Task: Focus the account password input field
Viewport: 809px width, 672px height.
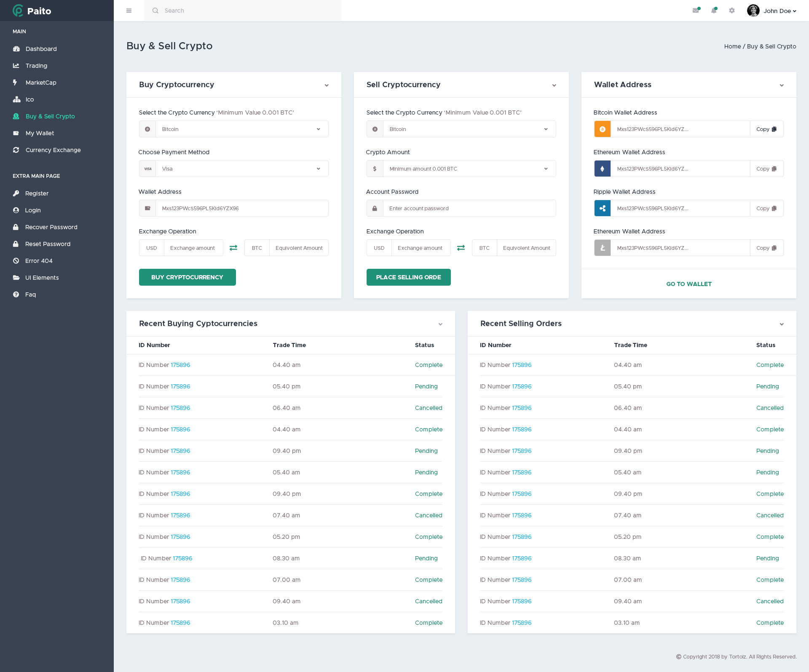Action: click(x=469, y=208)
